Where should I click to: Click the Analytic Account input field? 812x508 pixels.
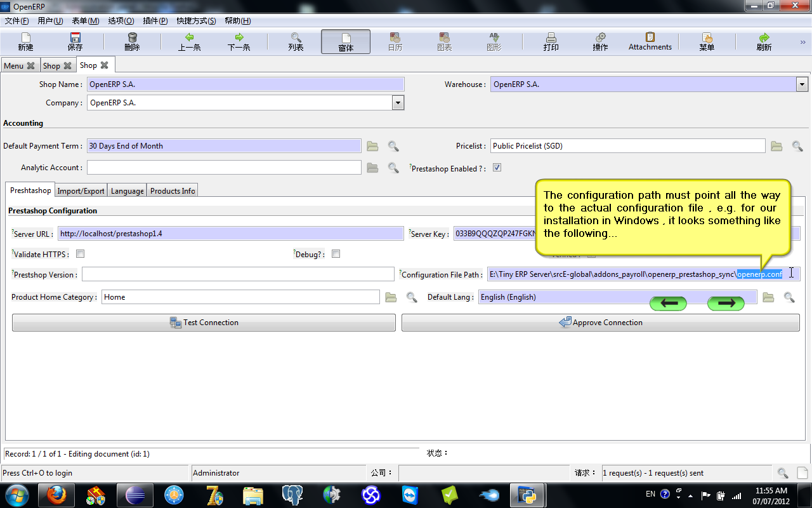point(224,168)
